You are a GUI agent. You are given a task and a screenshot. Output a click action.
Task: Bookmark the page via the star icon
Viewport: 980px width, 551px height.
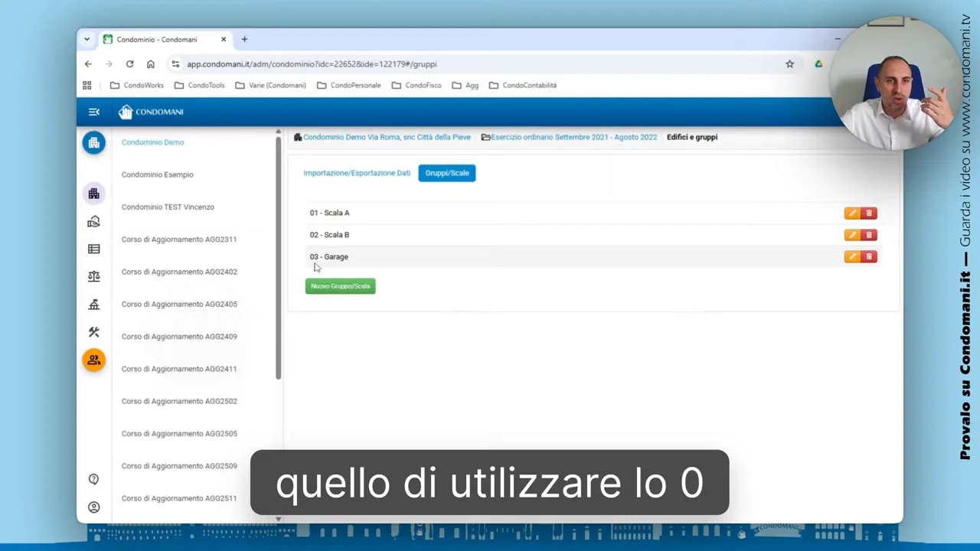point(789,64)
